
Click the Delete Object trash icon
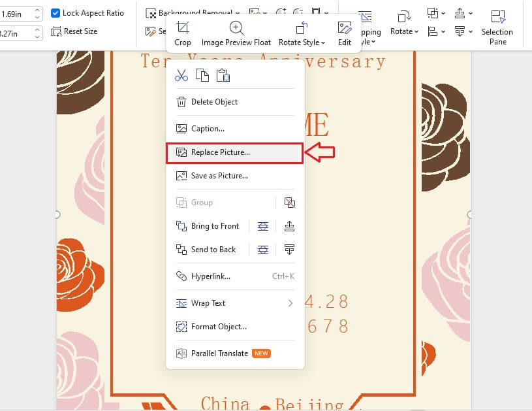point(181,102)
